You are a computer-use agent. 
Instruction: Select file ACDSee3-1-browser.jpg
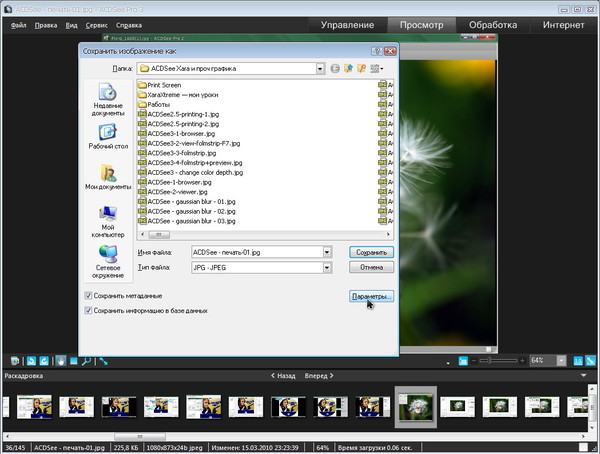point(177,134)
